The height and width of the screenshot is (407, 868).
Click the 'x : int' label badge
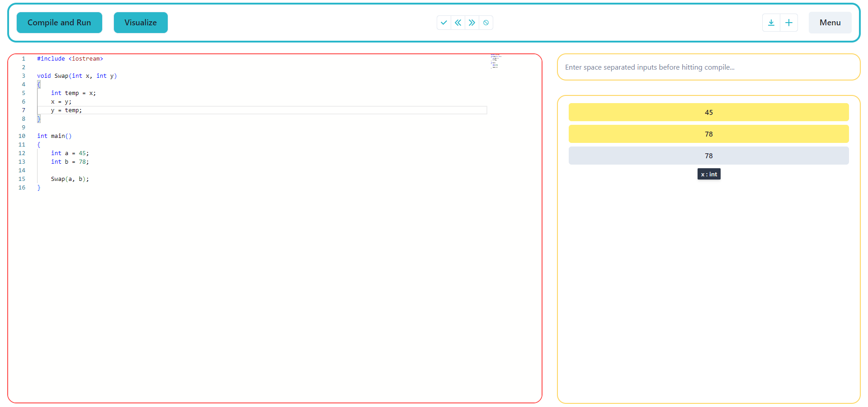[708, 174]
